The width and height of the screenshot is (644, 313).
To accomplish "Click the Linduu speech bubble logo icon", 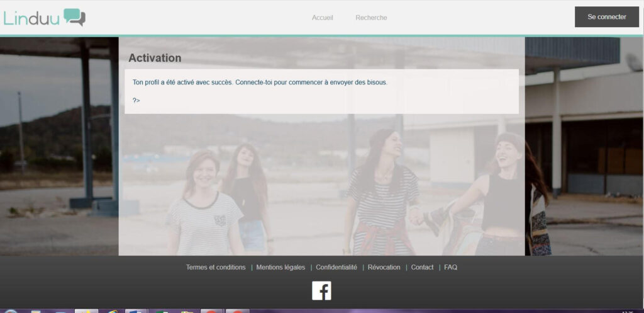I will pyautogui.click(x=74, y=17).
